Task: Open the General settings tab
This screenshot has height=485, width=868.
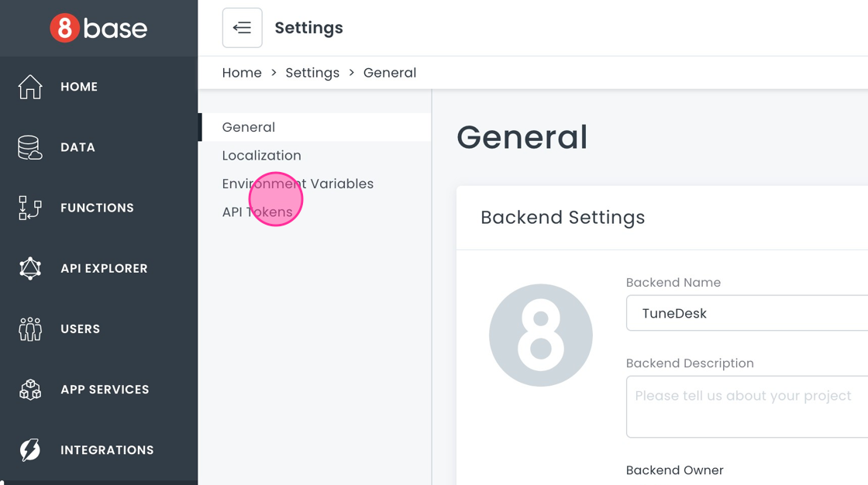Action: click(x=248, y=126)
